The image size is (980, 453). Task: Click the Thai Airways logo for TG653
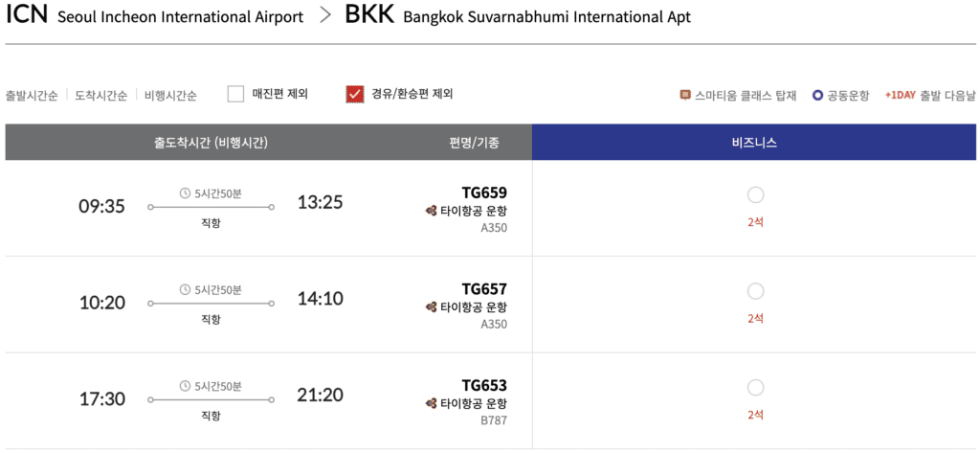click(x=432, y=403)
